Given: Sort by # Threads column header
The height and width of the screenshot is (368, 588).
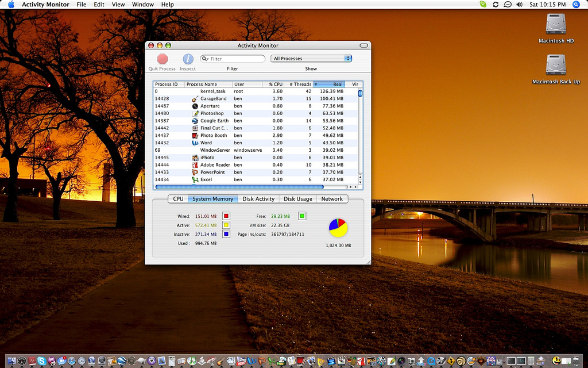Looking at the screenshot, I should (x=299, y=84).
